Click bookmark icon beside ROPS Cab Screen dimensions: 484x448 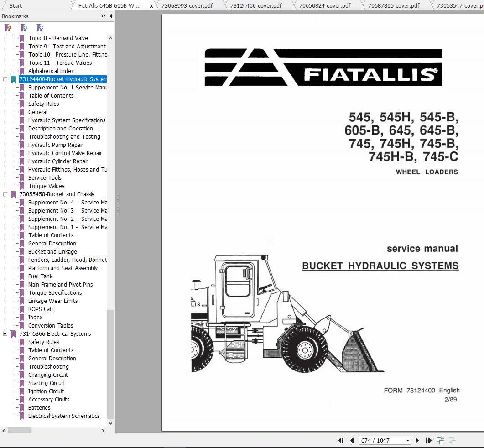click(22, 309)
